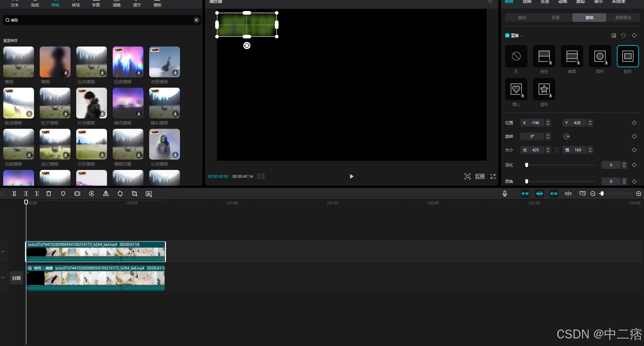Image resolution: width=644 pixels, height=346 pixels.
Task: Click the mask keyframe diamond icon
Action: [x=634, y=35]
